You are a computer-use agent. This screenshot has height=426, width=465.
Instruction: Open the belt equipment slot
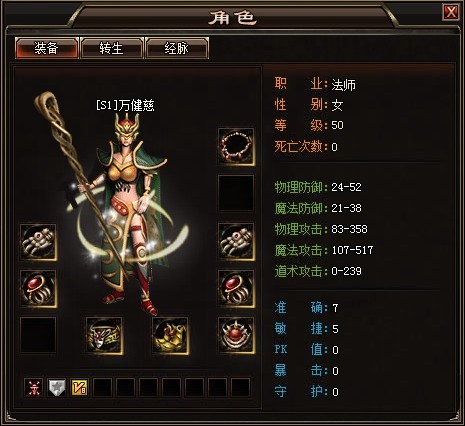[104, 336]
